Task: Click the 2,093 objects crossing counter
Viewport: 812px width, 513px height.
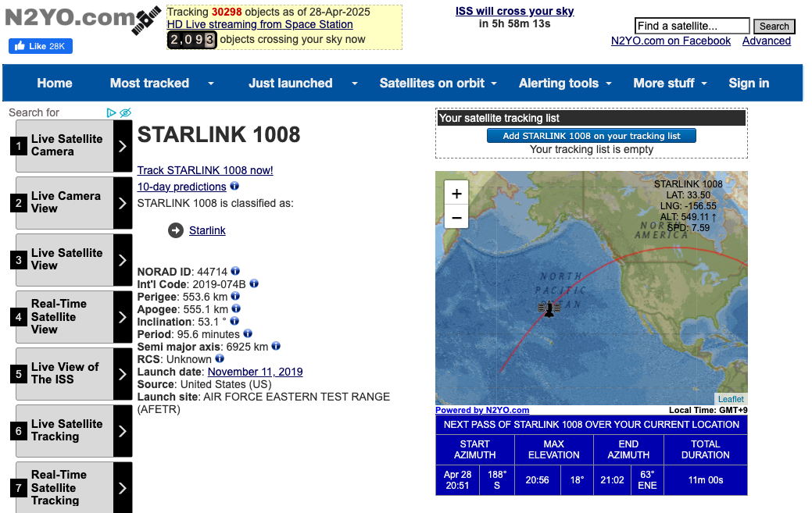Action: 191,39
